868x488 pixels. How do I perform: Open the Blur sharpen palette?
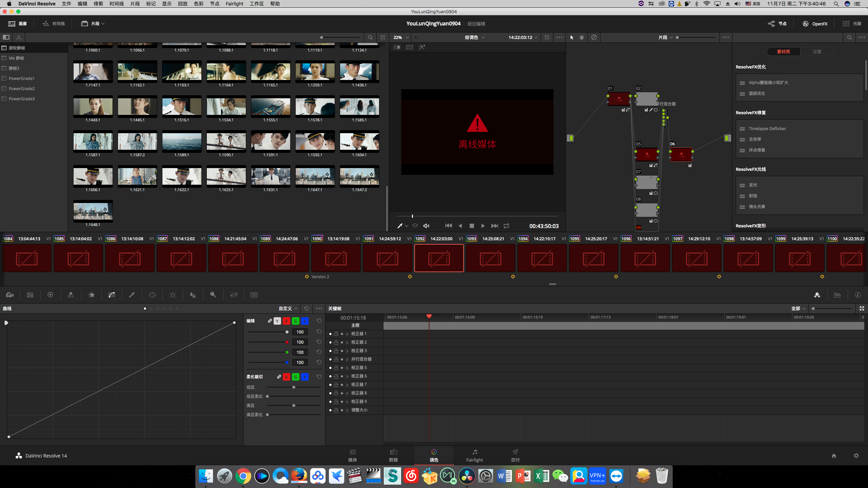coord(193,295)
